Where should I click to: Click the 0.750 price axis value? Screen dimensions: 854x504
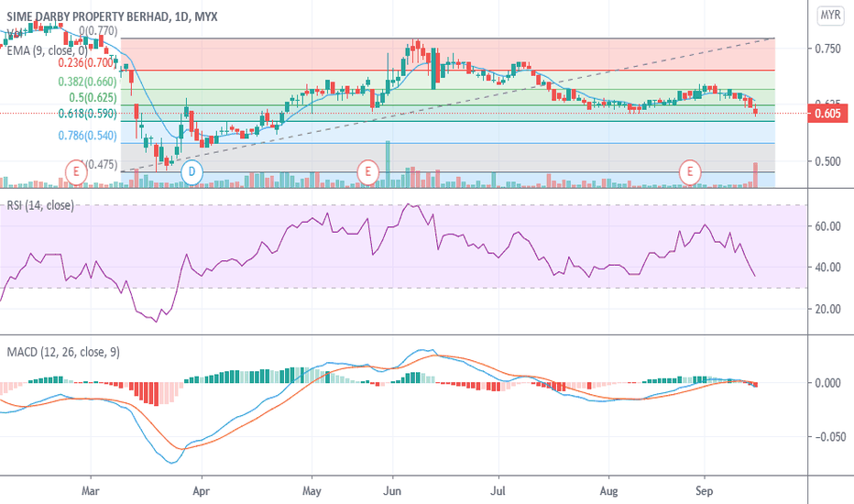[827, 49]
